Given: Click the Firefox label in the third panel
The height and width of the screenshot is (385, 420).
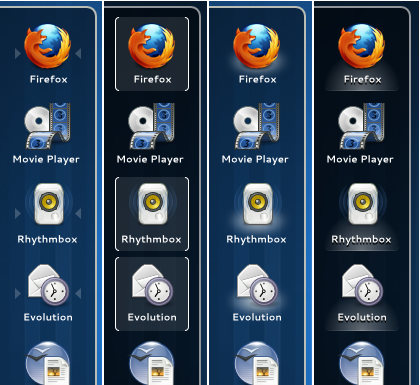Looking at the screenshot, I should tap(258, 79).
